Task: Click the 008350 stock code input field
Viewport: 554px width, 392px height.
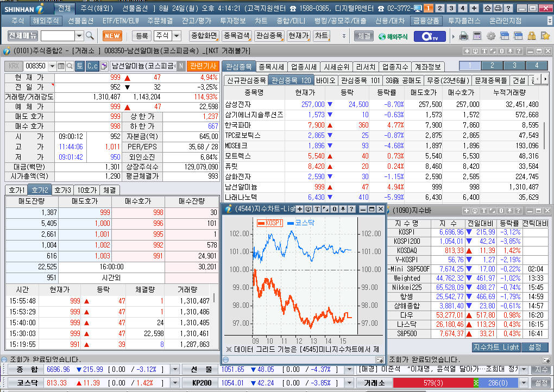Action: 36,66
